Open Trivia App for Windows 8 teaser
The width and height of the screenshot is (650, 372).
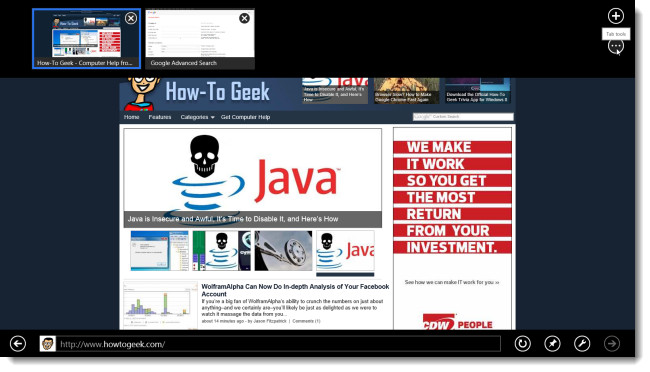478,91
